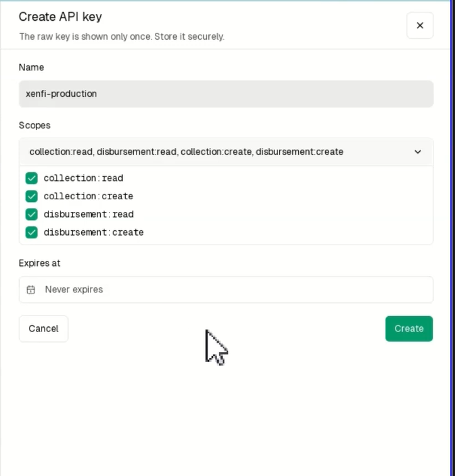The width and height of the screenshot is (455, 476).
Task: Select the collection:read option label
Action: coord(83,178)
